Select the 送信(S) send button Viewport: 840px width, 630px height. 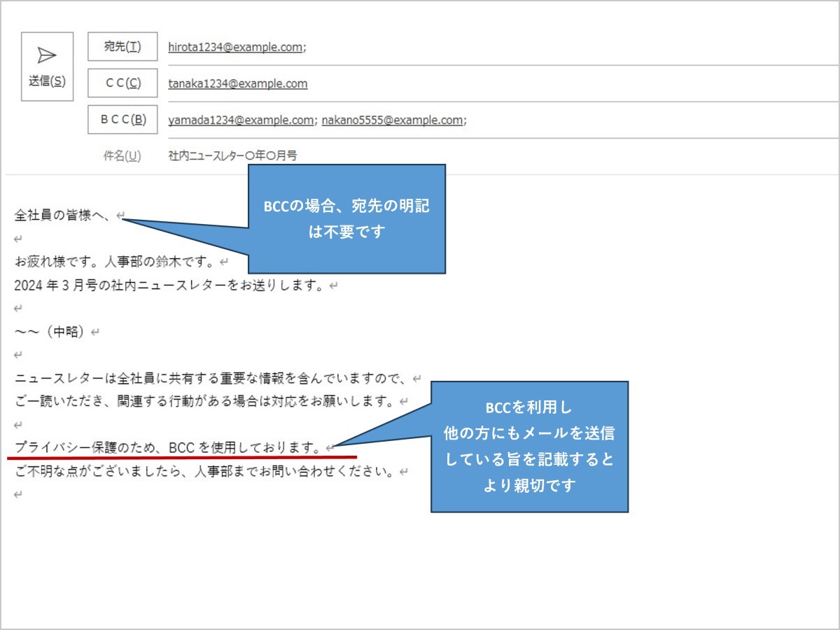46,79
